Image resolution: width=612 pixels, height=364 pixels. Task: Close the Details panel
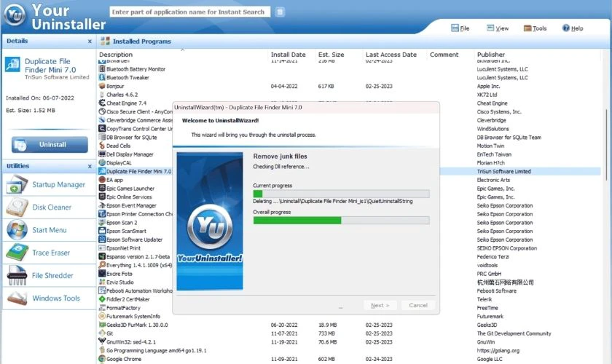click(90, 41)
